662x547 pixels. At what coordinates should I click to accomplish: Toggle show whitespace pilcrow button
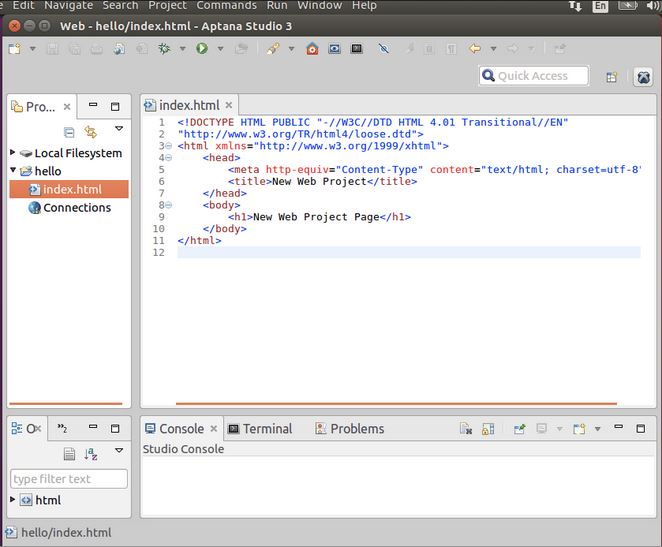coord(451,49)
